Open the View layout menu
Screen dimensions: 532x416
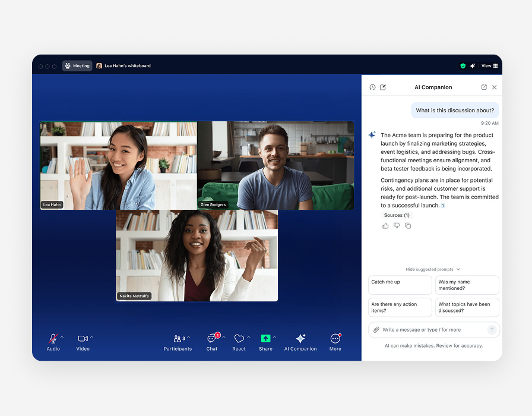click(490, 66)
